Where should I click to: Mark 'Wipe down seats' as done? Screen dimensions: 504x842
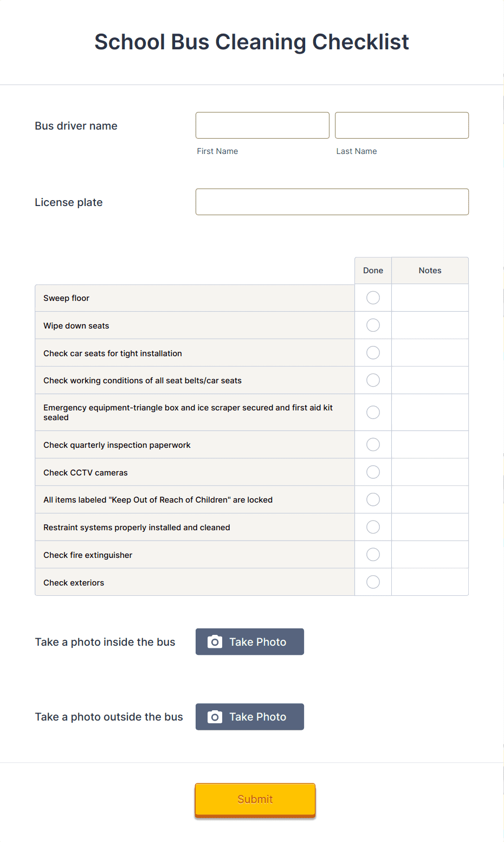point(373,325)
